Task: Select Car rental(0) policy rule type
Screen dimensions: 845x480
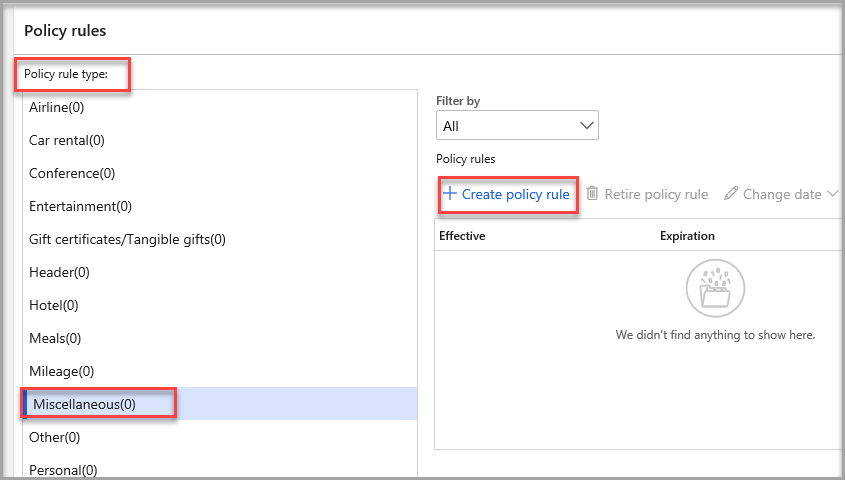Action: tap(220, 140)
